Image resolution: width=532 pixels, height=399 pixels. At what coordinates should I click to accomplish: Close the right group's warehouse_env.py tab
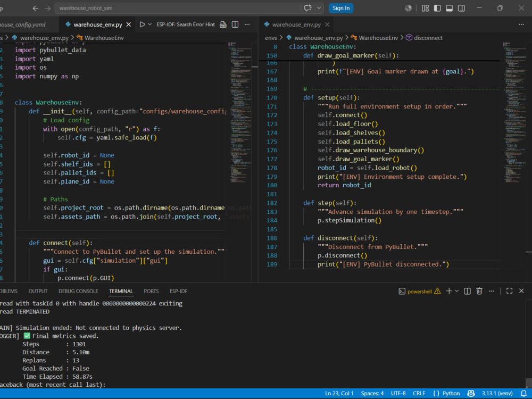[x=327, y=24]
